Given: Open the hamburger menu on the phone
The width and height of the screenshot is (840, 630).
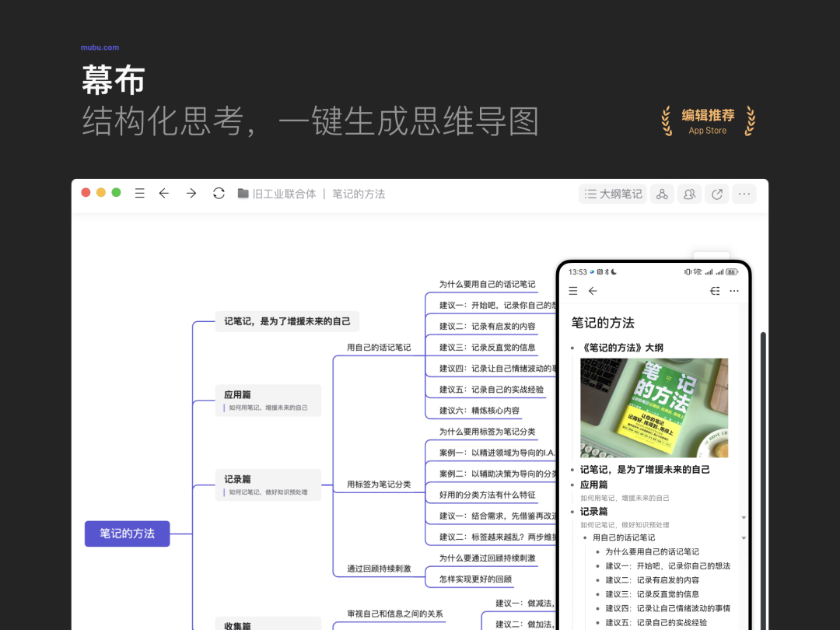Looking at the screenshot, I should coord(573,291).
